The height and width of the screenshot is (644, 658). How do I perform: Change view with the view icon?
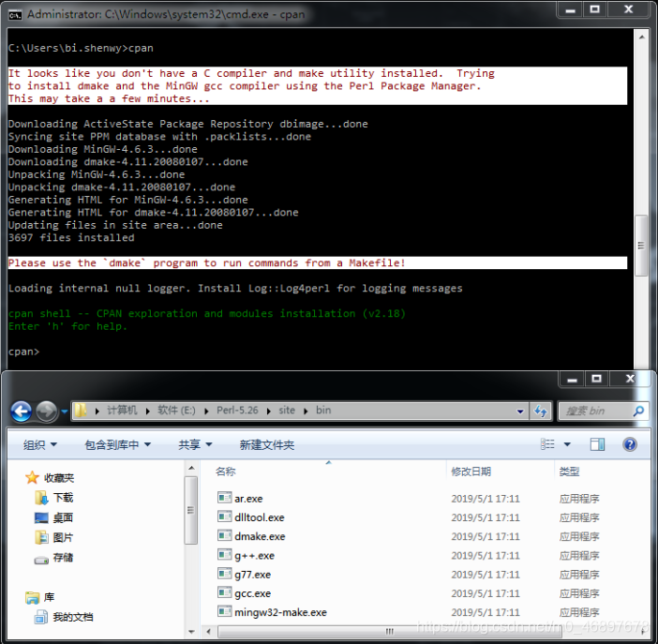pos(547,444)
